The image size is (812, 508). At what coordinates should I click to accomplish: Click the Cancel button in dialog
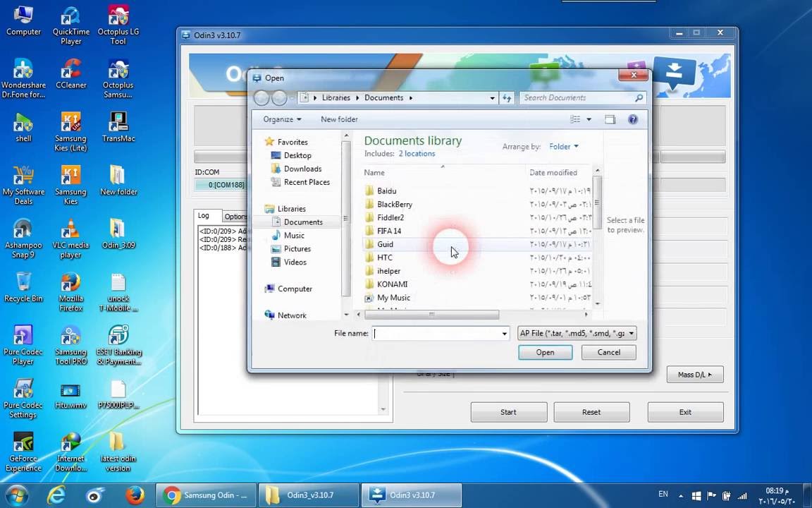608,353
